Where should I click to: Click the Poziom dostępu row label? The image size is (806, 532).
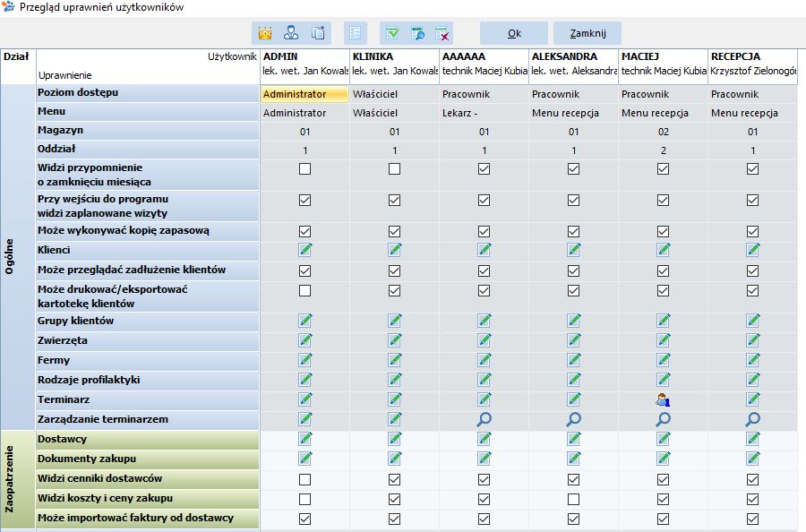point(148,92)
